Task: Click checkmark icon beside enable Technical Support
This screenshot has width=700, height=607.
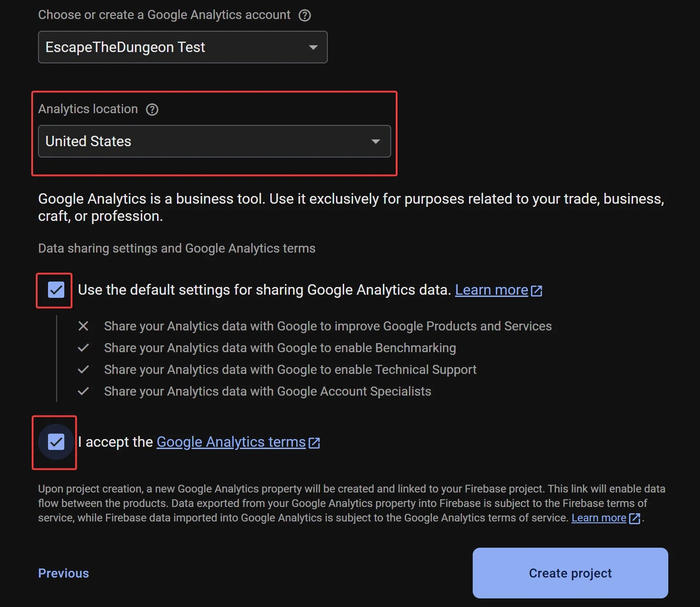Action: tap(83, 369)
